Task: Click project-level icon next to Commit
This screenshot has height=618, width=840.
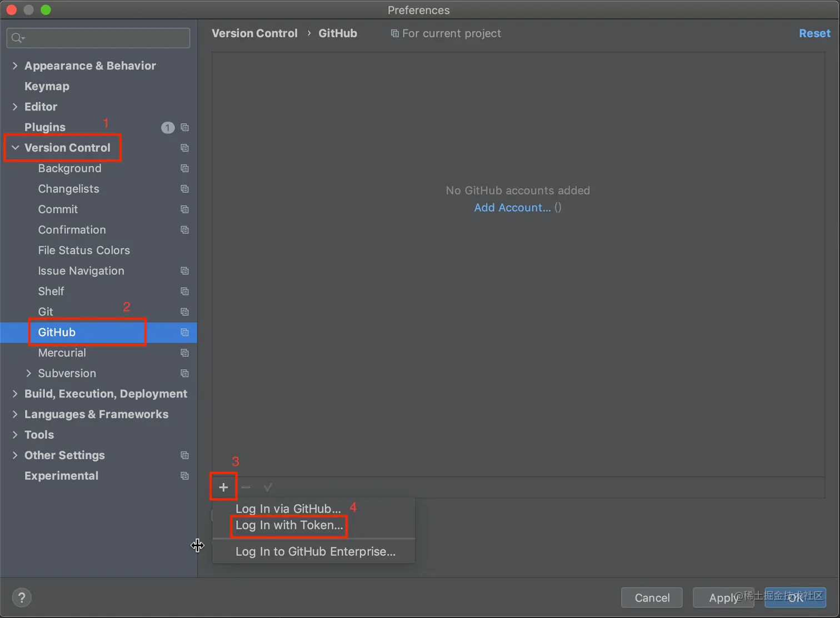Action: 185,209
